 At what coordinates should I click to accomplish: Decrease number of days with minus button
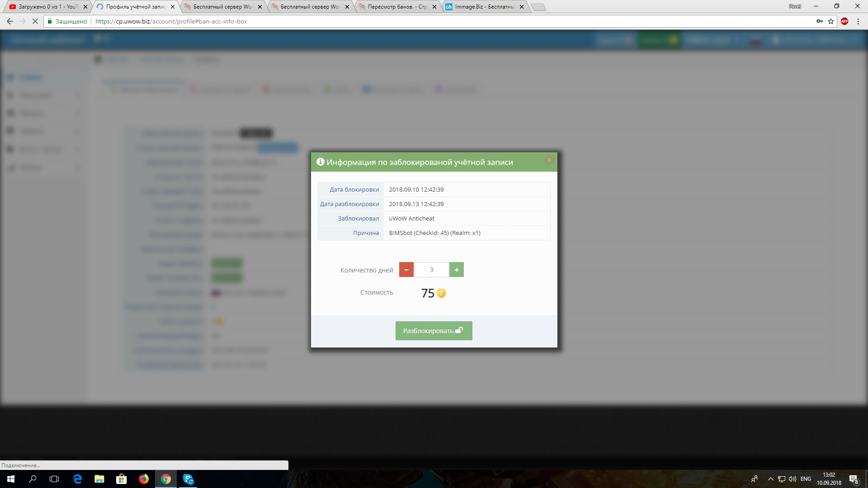[406, 270]
